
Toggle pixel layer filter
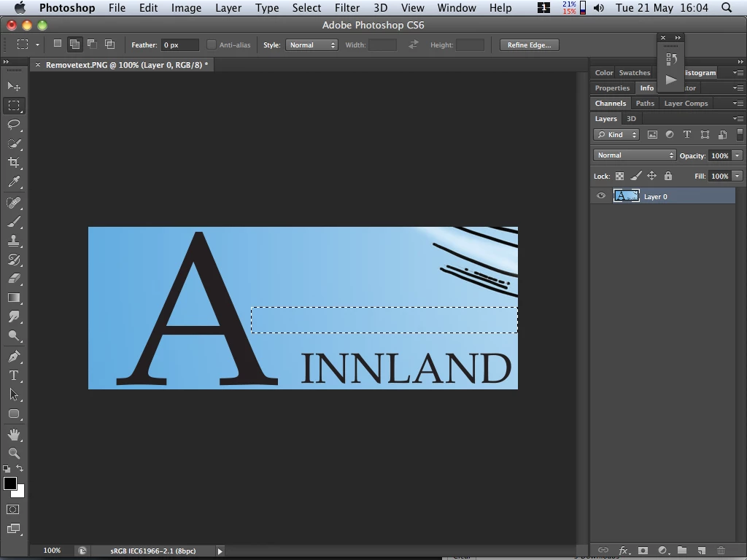[652, 135]
